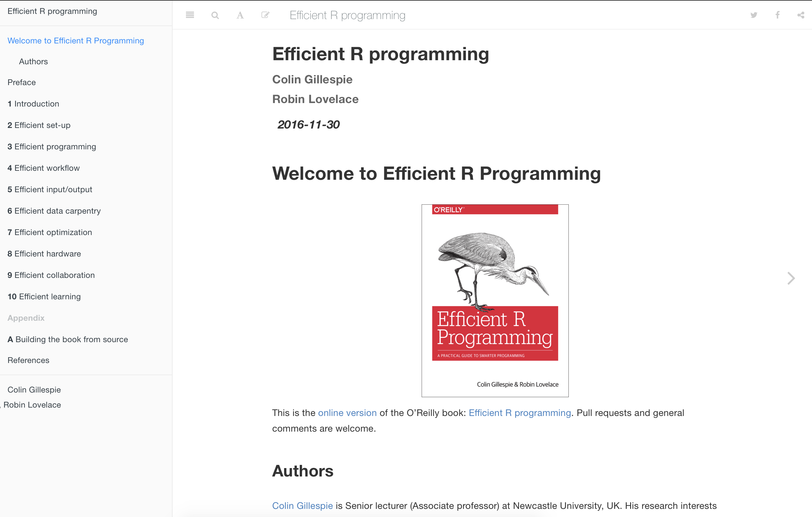Open chapter 7 Efficient optimization
812x517 pixels.
(x=50, y=232)
